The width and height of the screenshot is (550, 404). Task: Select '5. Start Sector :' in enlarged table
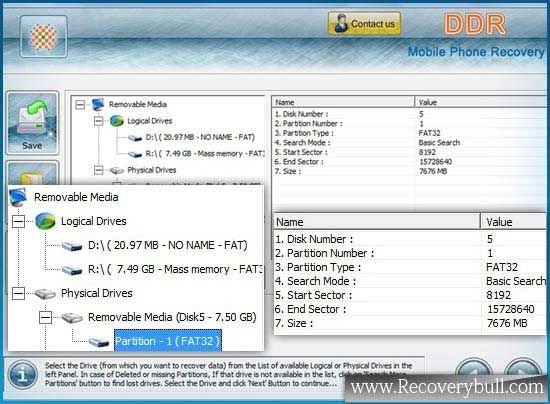coord(314,295)
